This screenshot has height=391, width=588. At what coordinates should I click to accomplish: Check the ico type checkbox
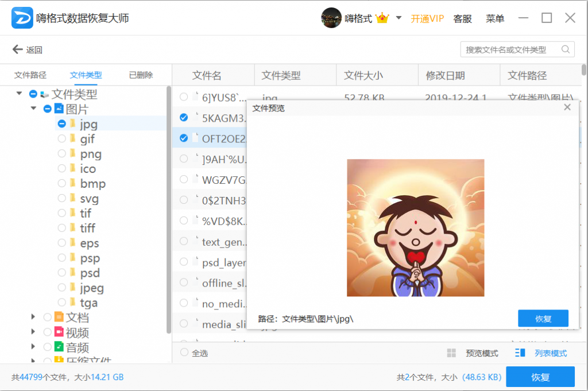point(62,168)
